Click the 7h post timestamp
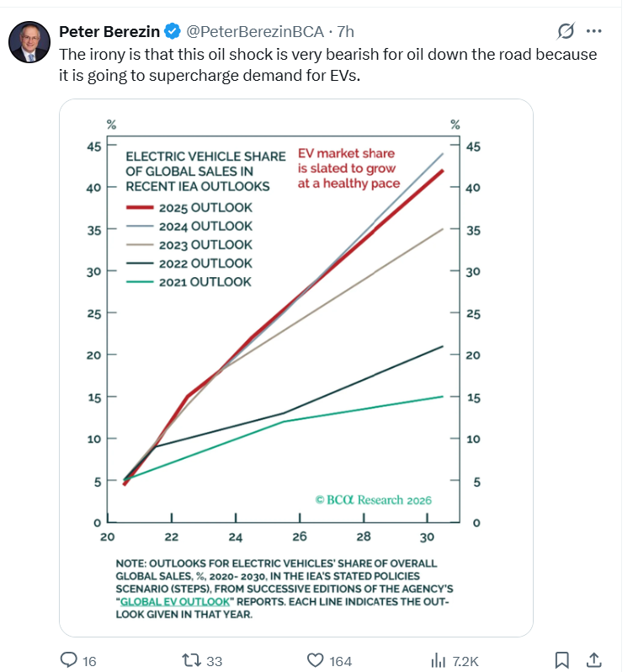 click(345, 32)
